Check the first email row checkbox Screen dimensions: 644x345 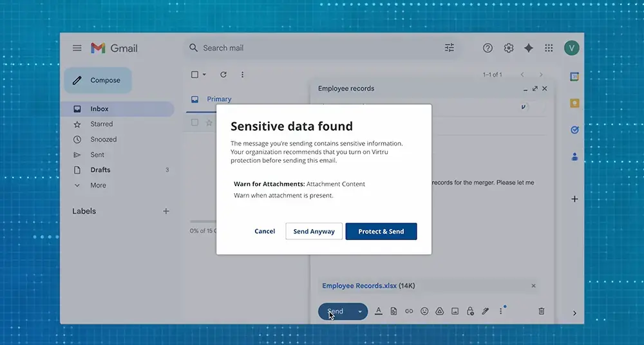click(195, 122)
